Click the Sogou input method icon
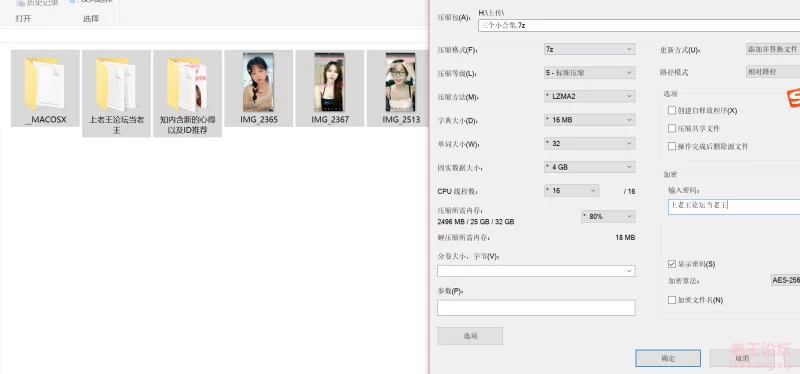This screenshot has width=800, height=374. [793, 98]
